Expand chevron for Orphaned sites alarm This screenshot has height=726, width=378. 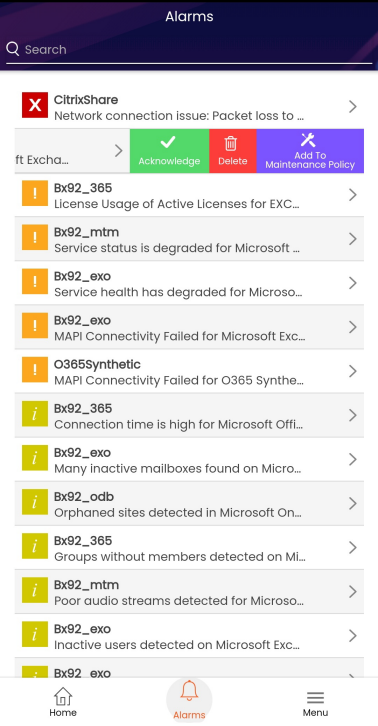tap(353, 503)
